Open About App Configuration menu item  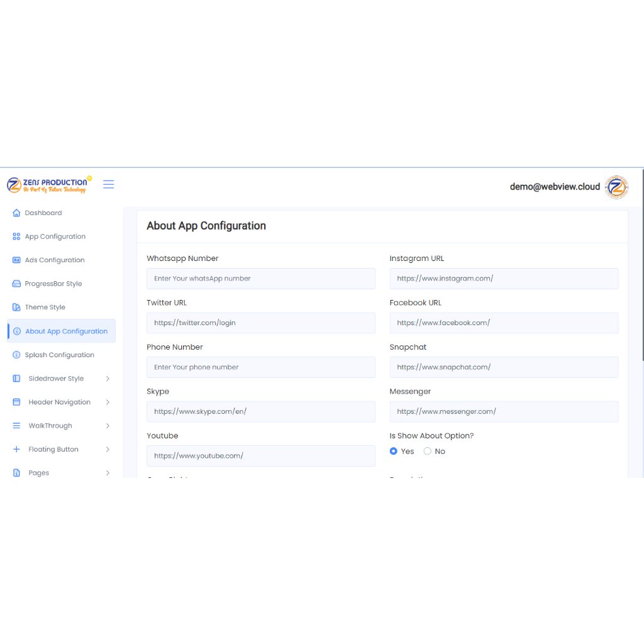pos(66,331)
